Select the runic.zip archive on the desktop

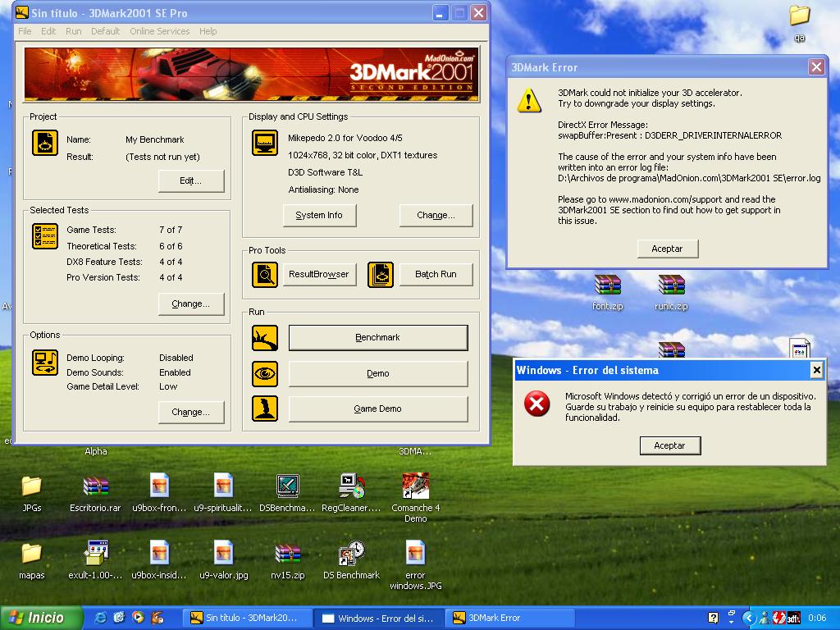coord(671,292)
